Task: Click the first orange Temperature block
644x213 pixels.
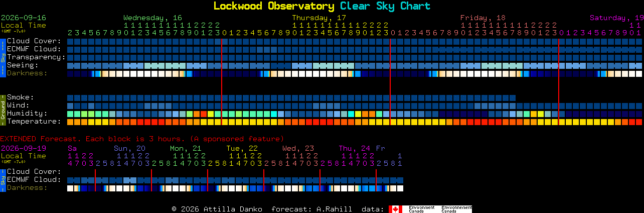Action: pos(70,122)
